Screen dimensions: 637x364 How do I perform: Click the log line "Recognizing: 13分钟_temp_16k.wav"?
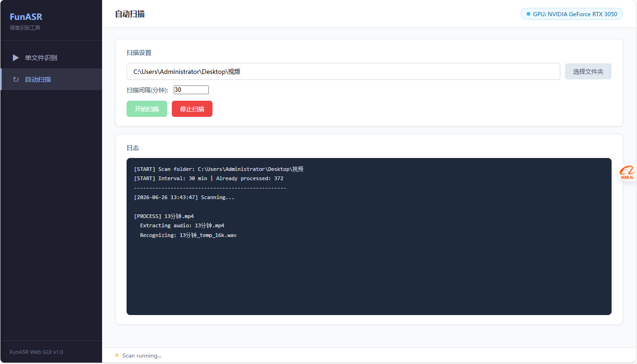click(x=188, y=235)
